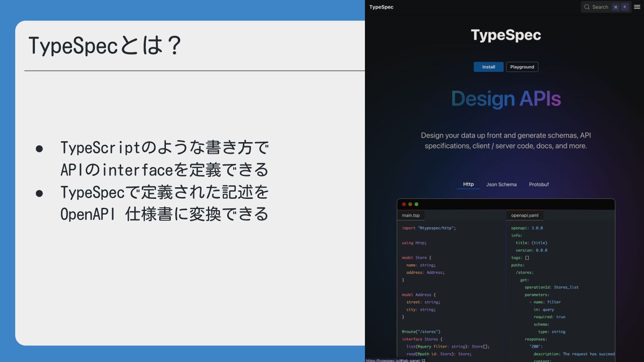Click the ⌘ key badge in search
Screen dimensions: 644x362
[x=615, y=7]
